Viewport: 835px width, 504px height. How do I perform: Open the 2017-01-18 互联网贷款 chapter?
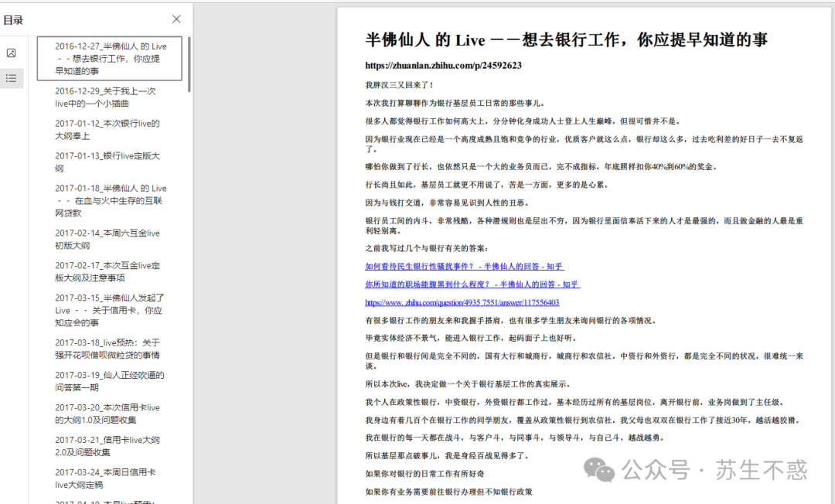107,199
